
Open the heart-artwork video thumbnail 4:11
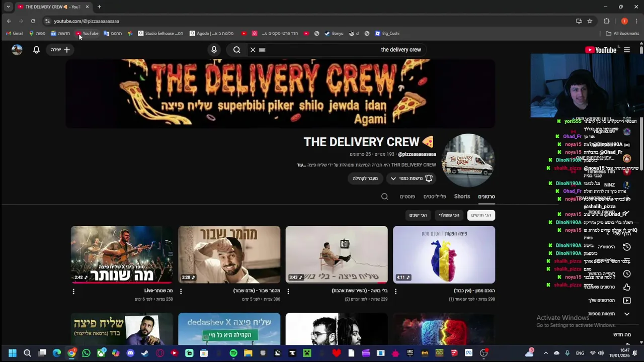tap(444, 254)
